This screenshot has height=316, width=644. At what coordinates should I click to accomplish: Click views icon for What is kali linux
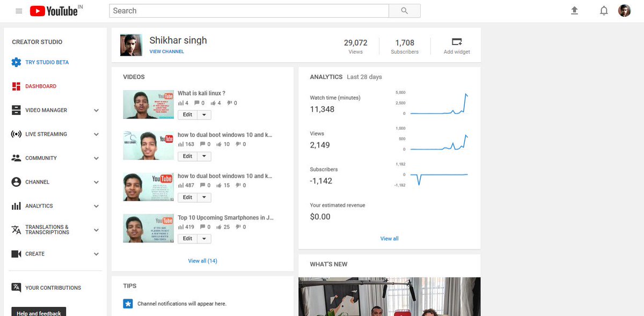coord(181,103)
